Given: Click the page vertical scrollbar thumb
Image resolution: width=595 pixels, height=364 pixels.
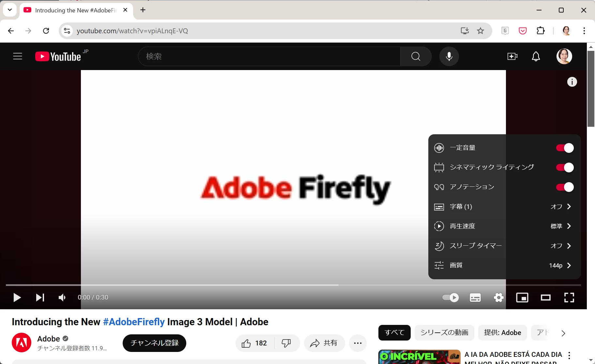Looking at the screenshot, I should [x=591, y=89].
